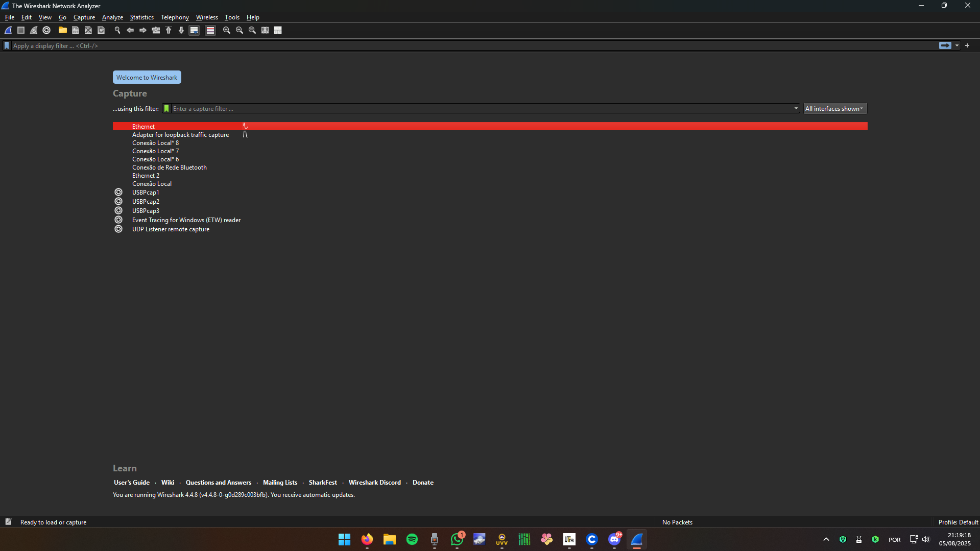
Task: Click the capture filter input field
Action: click(x=482, y=108)
